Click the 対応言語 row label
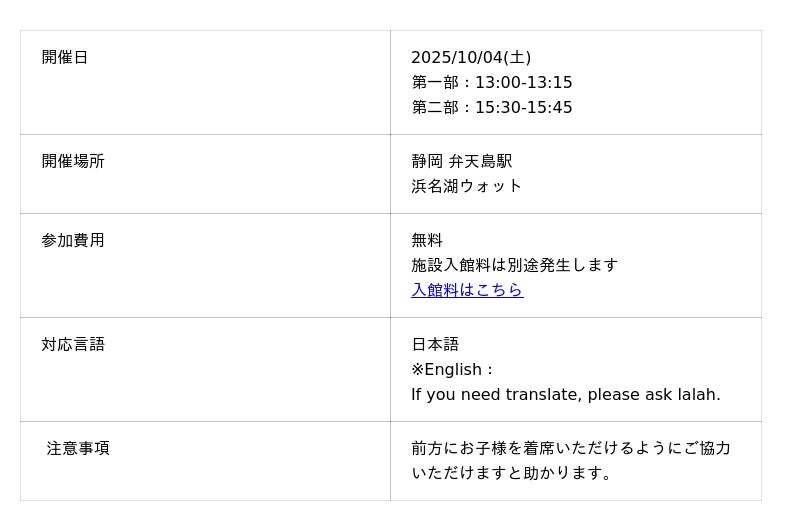Screen dimensions: 800x531 (73, 345)
